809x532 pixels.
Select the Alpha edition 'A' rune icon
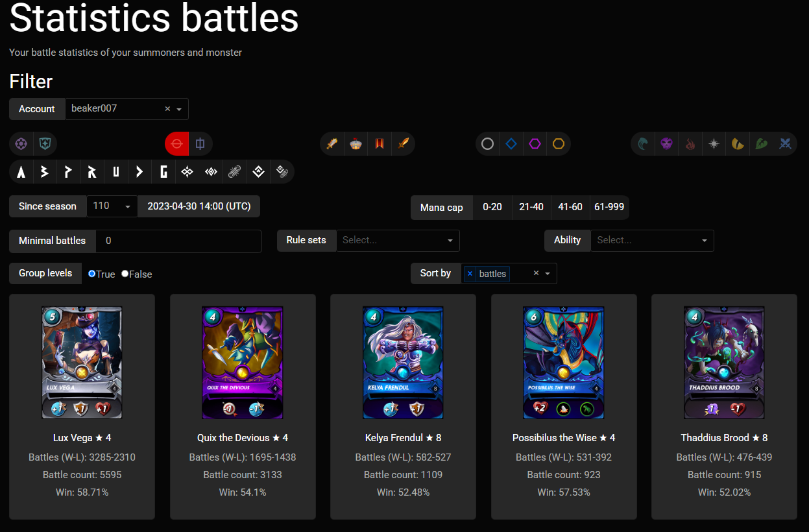pos(21,172)
